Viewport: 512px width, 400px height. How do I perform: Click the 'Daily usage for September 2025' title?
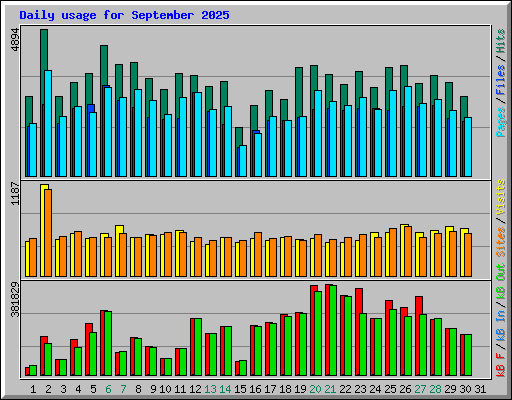tap(124, 15)
